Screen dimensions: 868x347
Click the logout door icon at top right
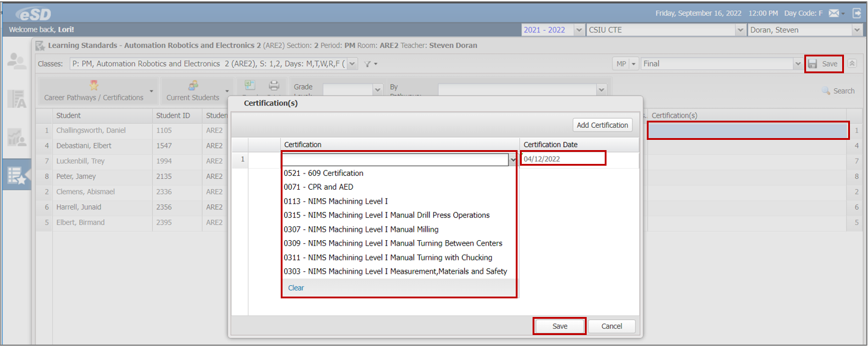(x=857, y=13)
